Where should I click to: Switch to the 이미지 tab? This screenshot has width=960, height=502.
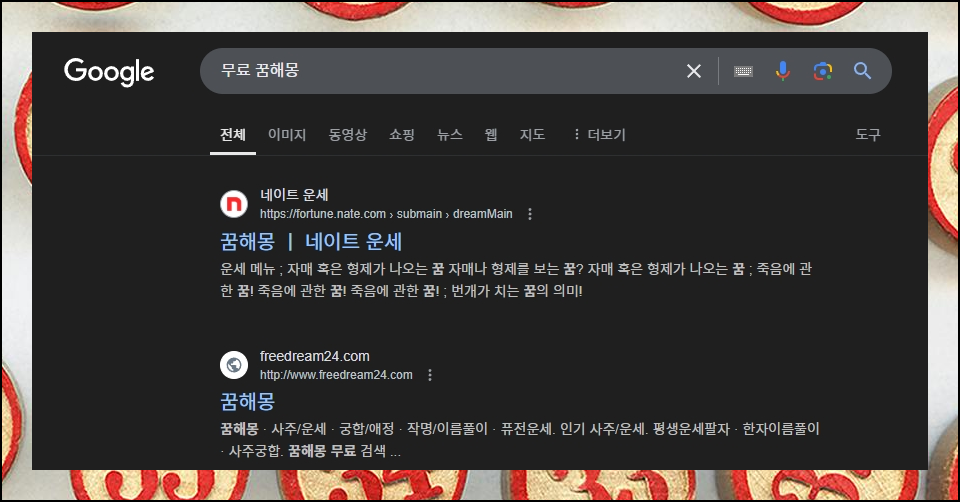[x=287, y=135]
